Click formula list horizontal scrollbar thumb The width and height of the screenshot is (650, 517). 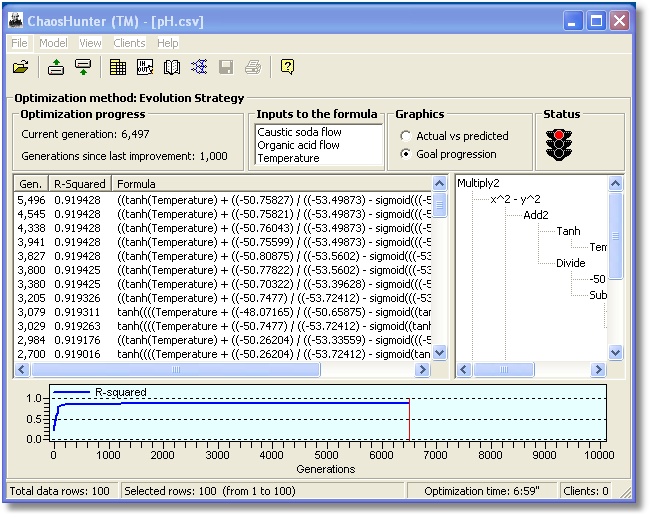(176, 369)
